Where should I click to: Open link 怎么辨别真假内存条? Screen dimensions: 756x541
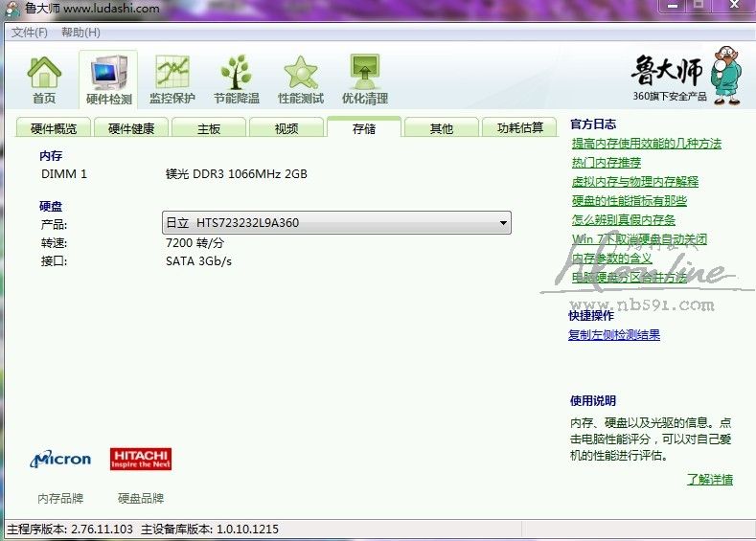pos(624,219)
